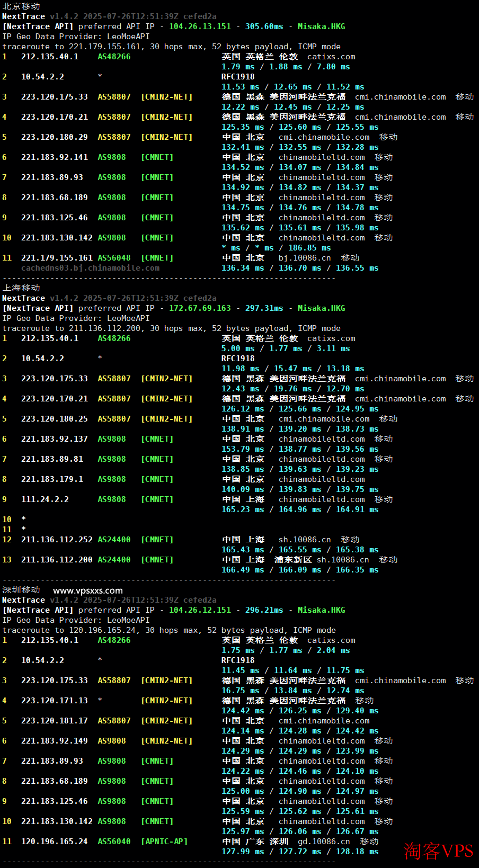Screen dimensions: 479x868
Task: Click the AS56040 ASN label
Action: (x=114, y=842)
